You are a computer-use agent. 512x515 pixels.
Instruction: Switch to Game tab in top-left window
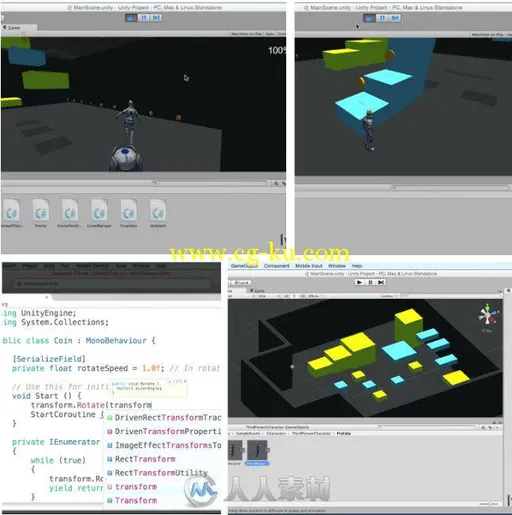point(13,28)
